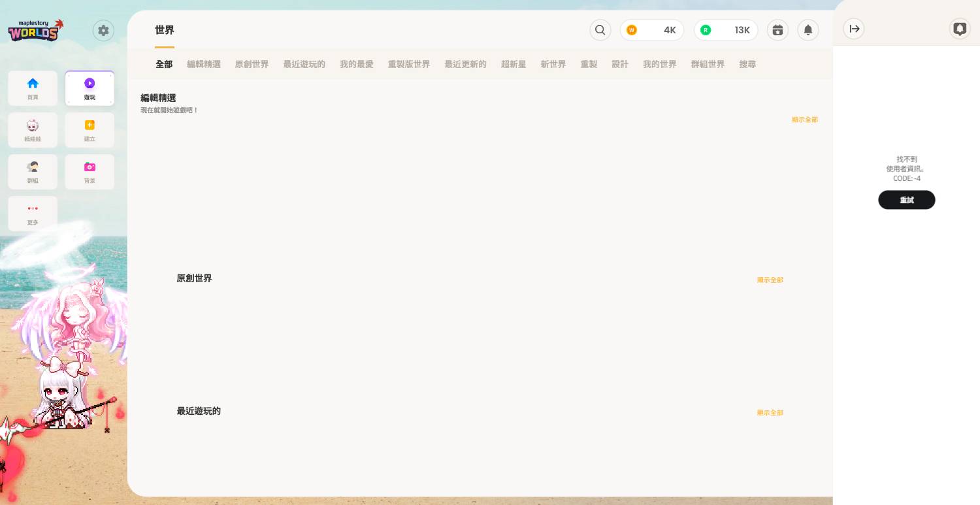
Task: Open the 搜尋 tab
Action: [747, 64]
